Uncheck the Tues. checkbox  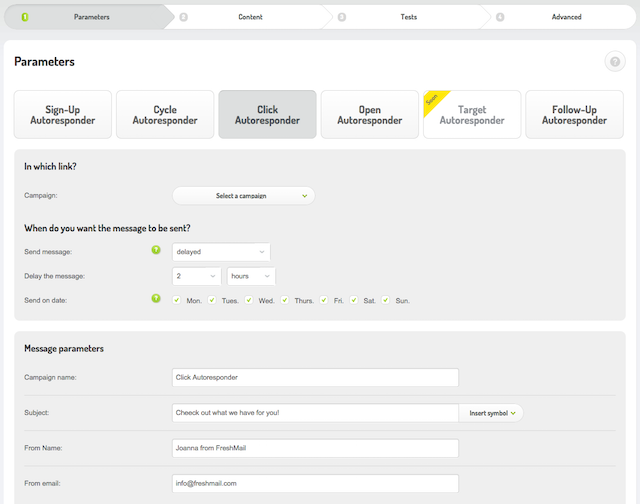point(212,300)
